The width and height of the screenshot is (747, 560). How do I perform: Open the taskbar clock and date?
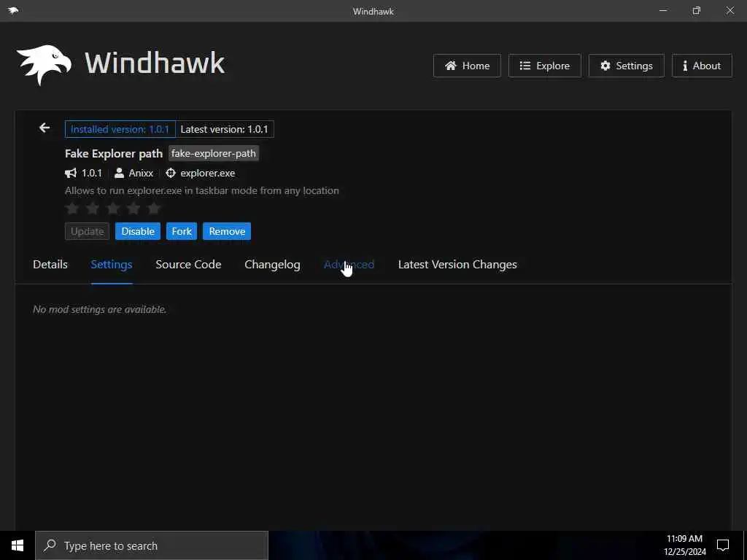[x=684, y=545]
